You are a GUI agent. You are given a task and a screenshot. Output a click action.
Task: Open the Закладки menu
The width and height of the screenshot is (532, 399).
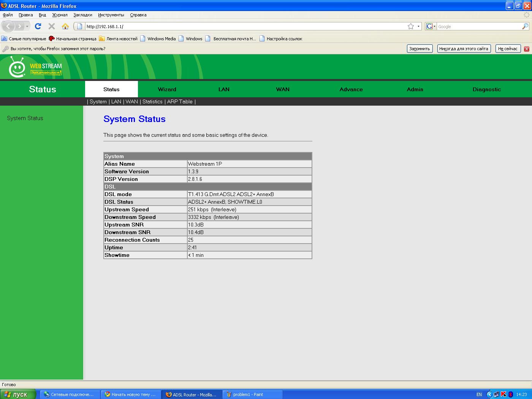(82, 15)
